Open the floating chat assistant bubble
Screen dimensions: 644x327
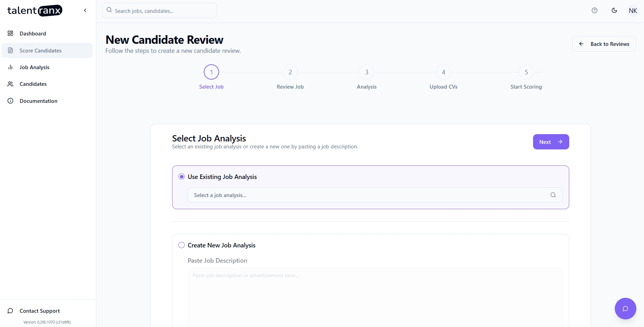pos(625,309)
